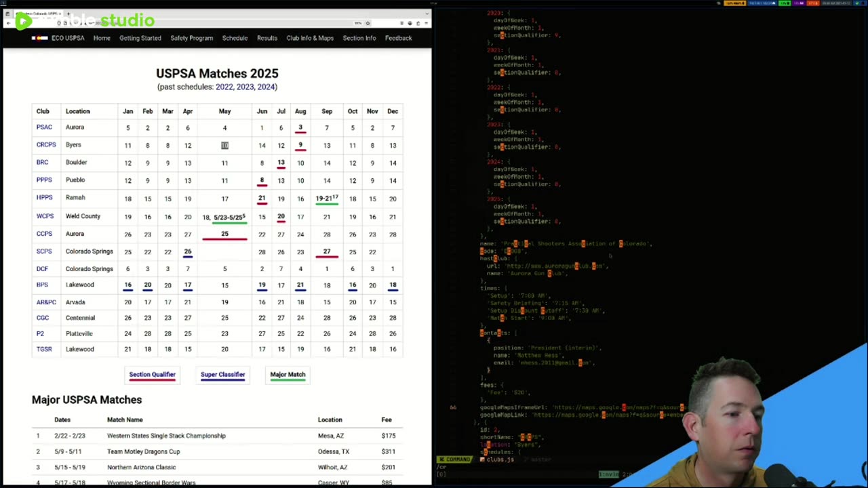Click the 'Mesa, AZ' location cell

[x=331, y=436]
